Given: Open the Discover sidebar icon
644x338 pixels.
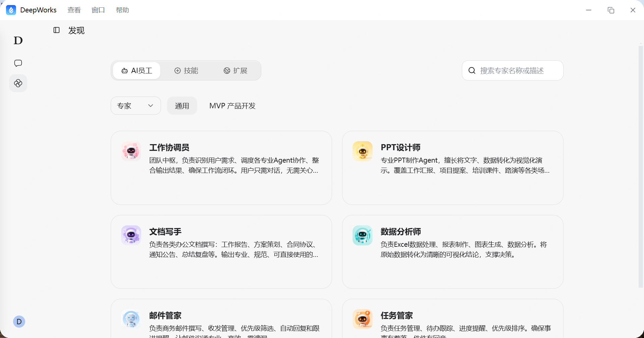Looking at the screenshot, I should coord(18,83).
